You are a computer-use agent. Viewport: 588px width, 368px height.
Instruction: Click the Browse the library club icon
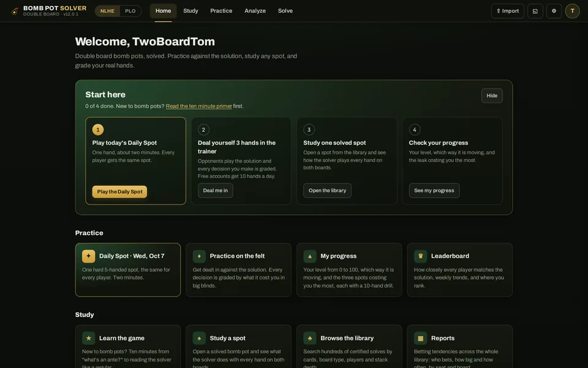click(310, 338)
